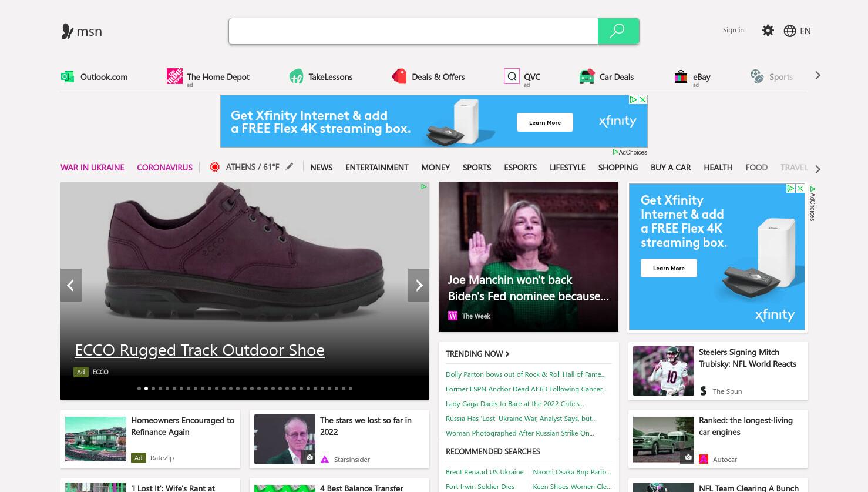Viewport: 868px width, 492px height.
Task: Go to HEALTH section
Action: (x=718, y=168)
